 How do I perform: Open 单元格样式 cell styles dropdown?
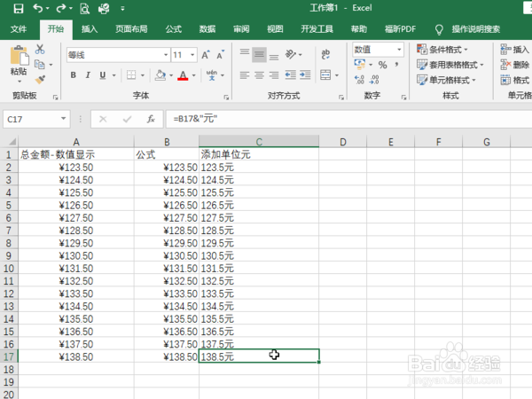tap(446, 80)
